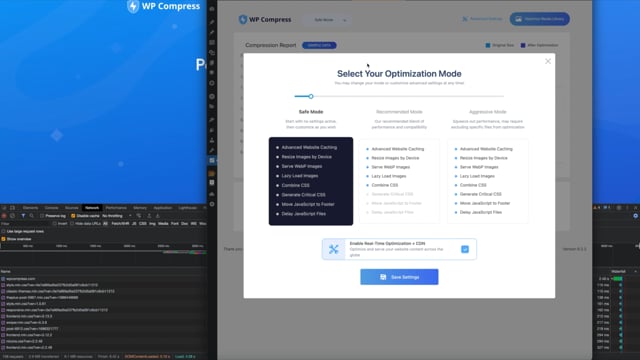
Task: Open the Memory tab in DevTools
Action: tap(140, 208)
